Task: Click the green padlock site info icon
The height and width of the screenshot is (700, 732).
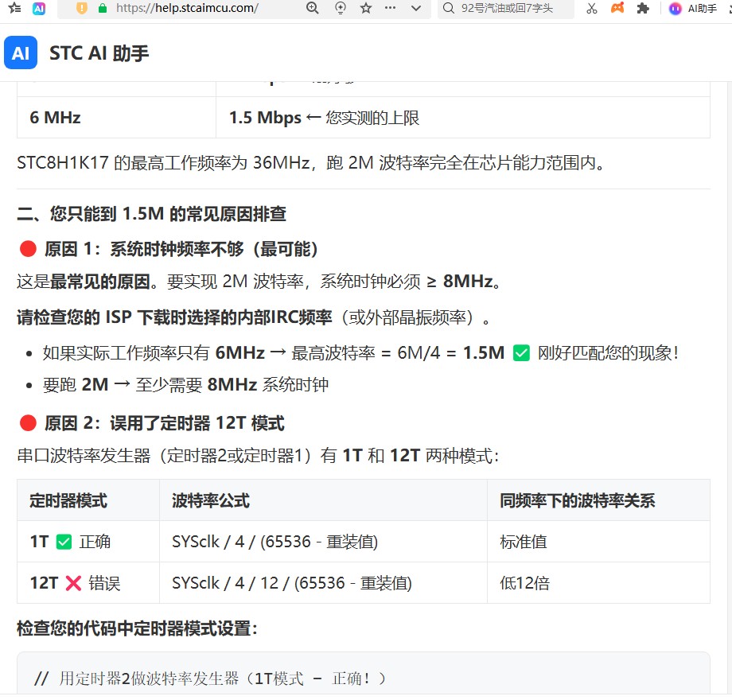Action: click(x=103, y=8)
